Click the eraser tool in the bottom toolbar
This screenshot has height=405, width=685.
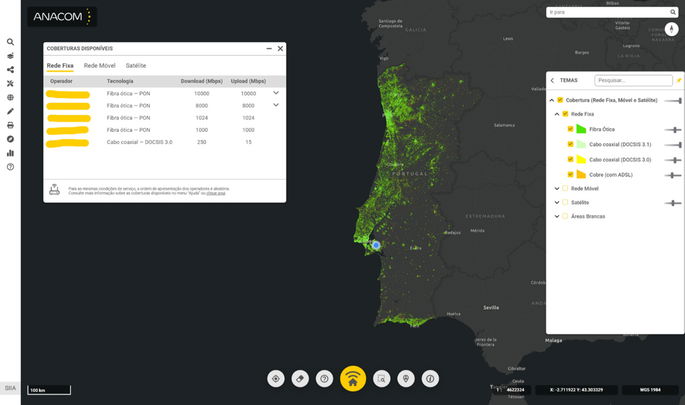(x=299, y=379)
